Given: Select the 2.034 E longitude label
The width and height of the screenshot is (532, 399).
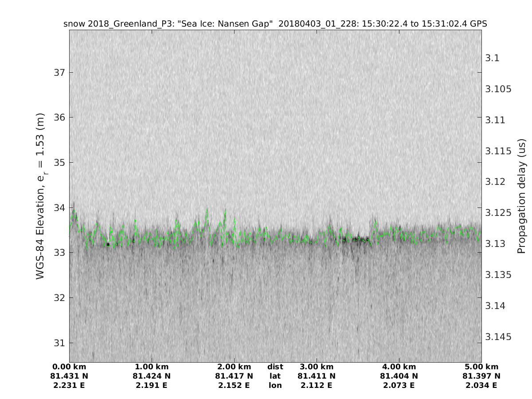Looking at the screenshot, I should [x=481, y=385].
